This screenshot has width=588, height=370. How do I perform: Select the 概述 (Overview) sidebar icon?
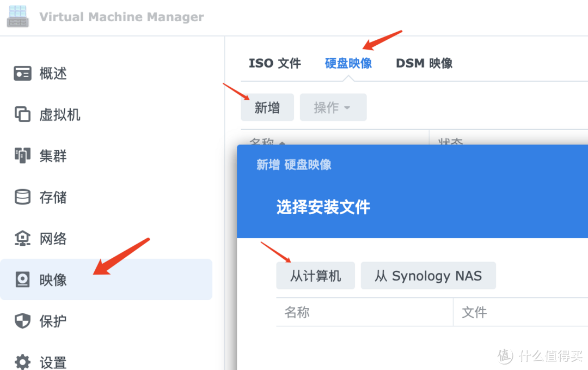pos(22,73)
